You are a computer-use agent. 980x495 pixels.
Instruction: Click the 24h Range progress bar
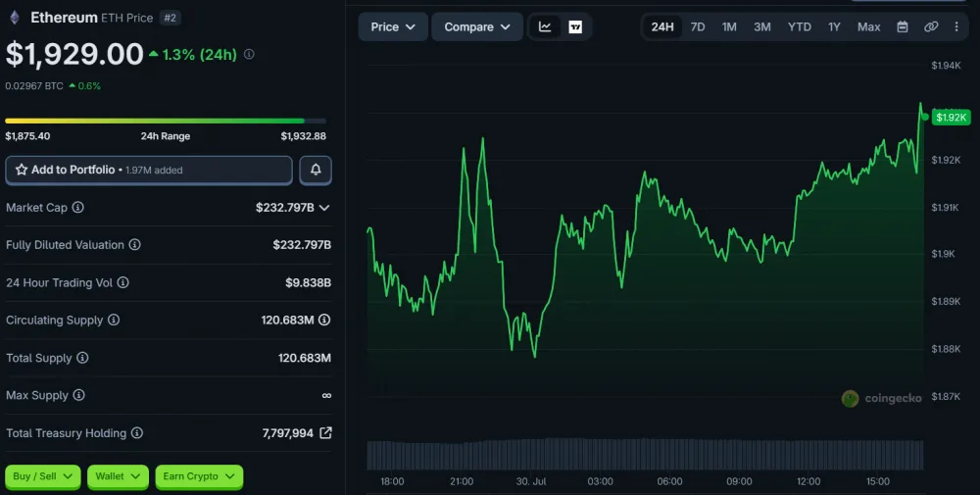tap(166, 121)
